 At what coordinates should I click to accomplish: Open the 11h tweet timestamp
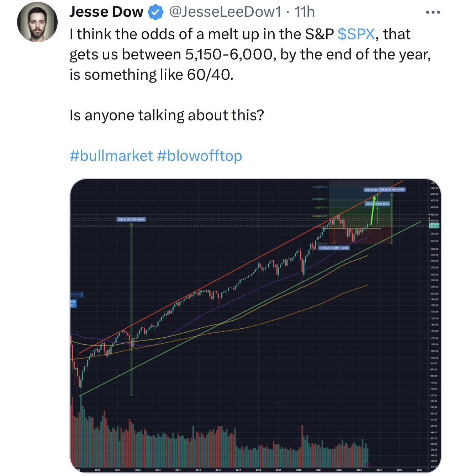(x=305, y=12)
